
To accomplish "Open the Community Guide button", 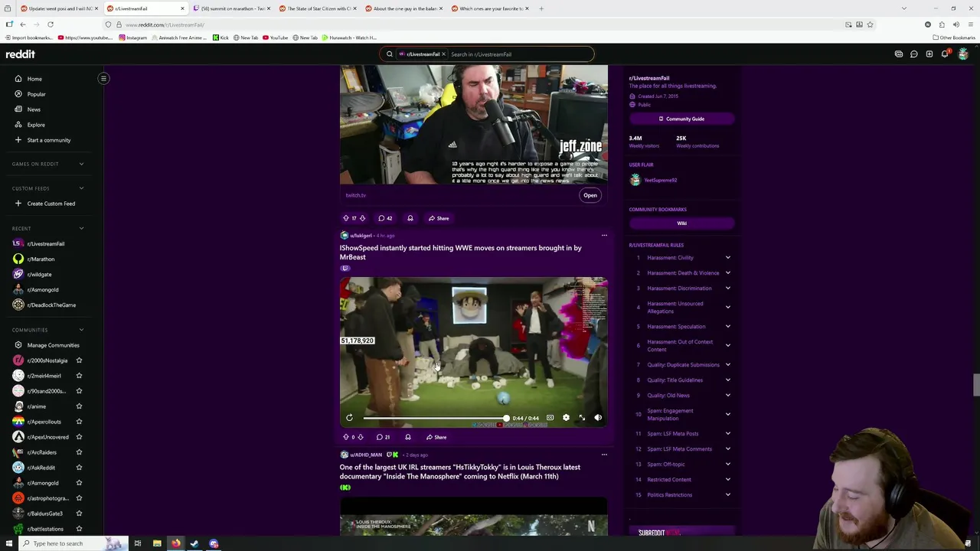I will (681, 119).
